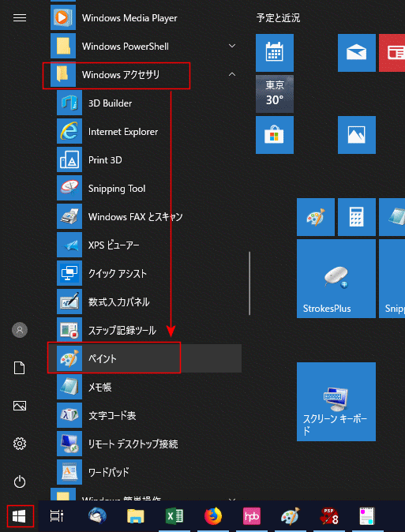Open Pictures from Start sidebar
The width and height of the screenshot is (405, 532).
pos(20,406)
